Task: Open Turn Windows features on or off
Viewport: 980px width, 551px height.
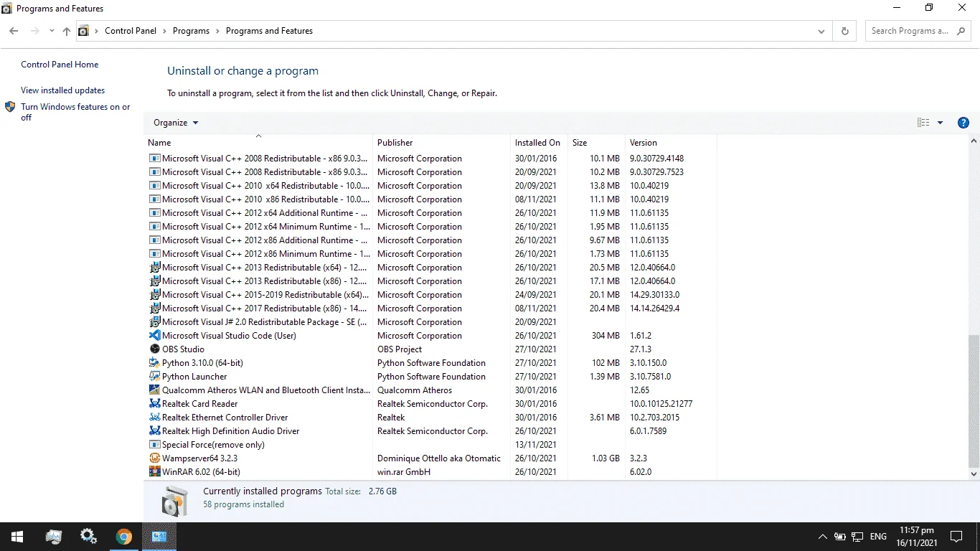Action: tap(75, 112)
